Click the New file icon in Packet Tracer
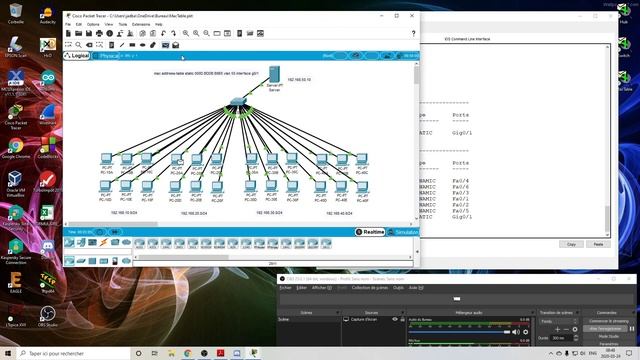Image resolution: width=640 pixels, height=360 pixels. point(68,33)
